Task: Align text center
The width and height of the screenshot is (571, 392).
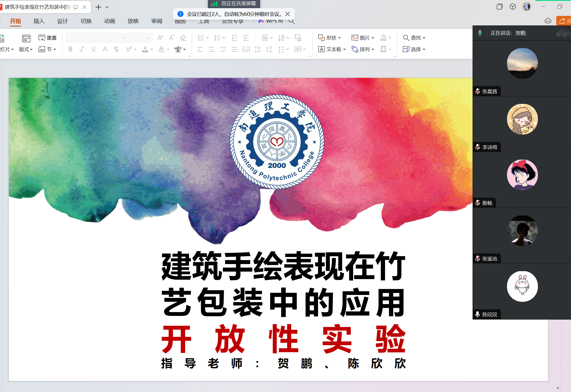Action: 211,49
